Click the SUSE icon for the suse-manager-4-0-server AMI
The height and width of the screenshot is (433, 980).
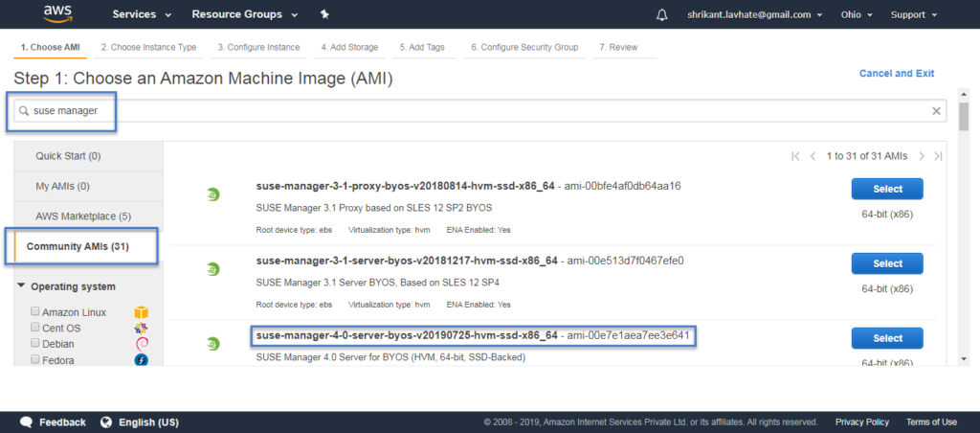(213, 344)
